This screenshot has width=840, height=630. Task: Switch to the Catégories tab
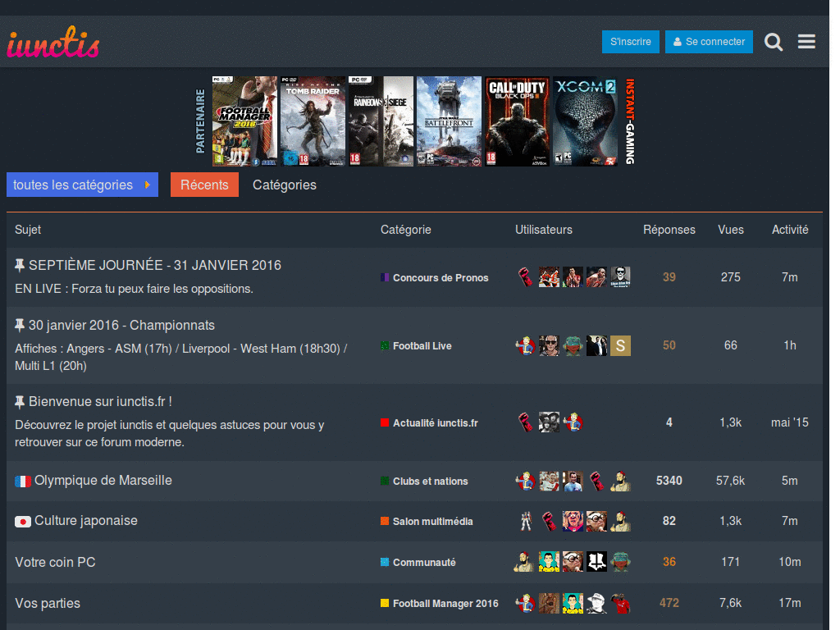click(x=284, y=185)
